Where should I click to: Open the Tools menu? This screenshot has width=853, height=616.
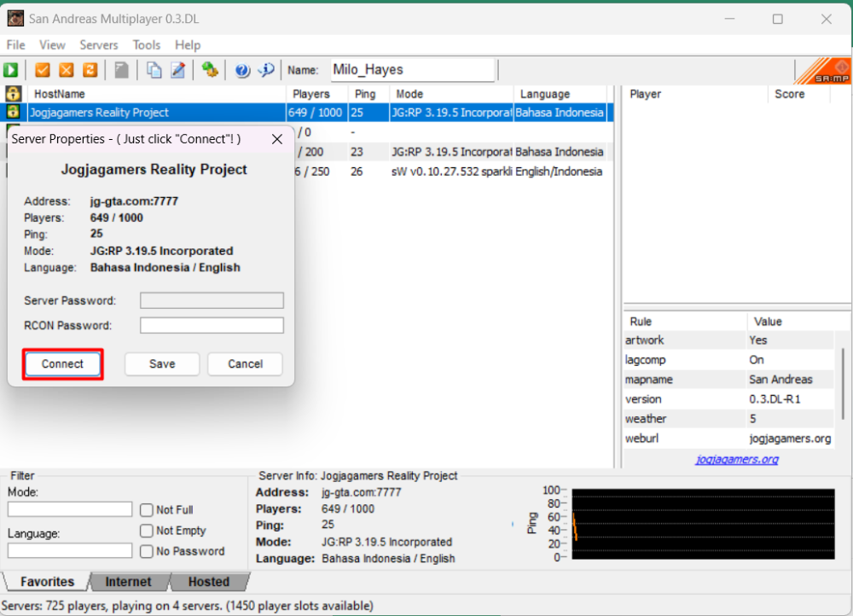click(x=147, y=44)
